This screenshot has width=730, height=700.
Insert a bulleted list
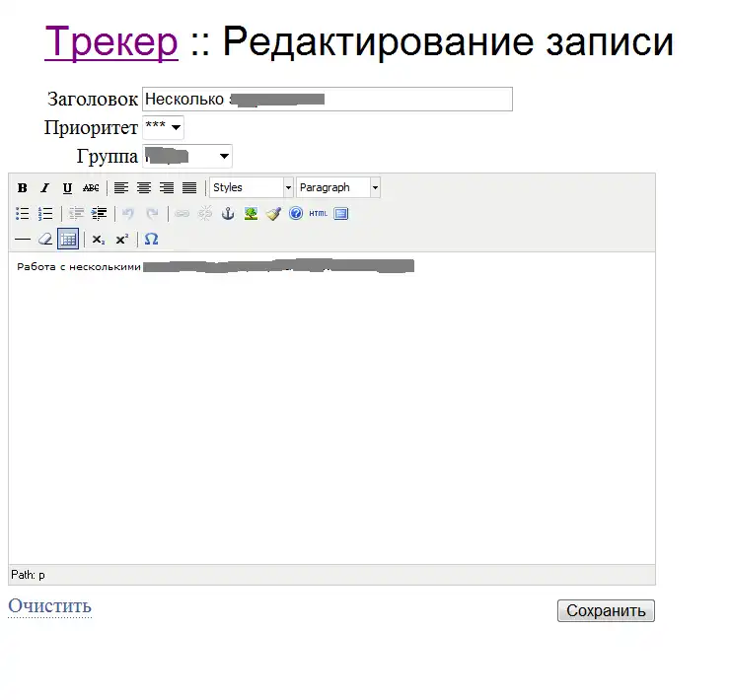tap(22, 214)
